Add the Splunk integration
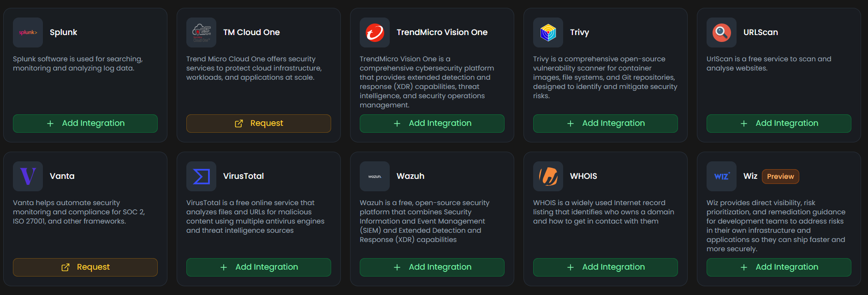Screen dimensions: 868x295 [x=85, y=124]
